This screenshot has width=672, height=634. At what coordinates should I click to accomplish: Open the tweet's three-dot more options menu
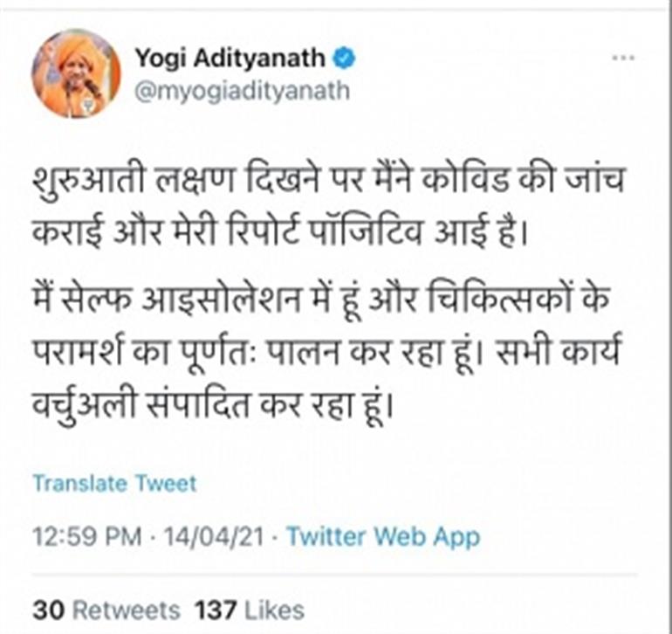click(623, 58)
